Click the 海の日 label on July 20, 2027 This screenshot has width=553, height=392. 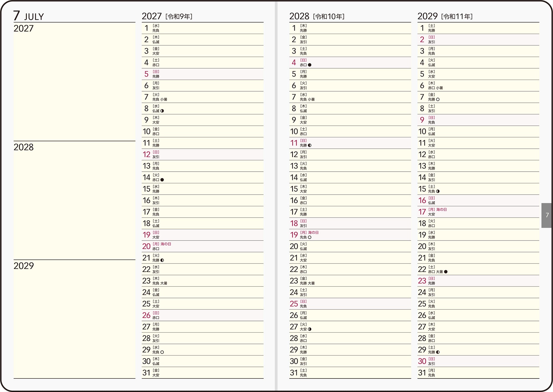166,244
